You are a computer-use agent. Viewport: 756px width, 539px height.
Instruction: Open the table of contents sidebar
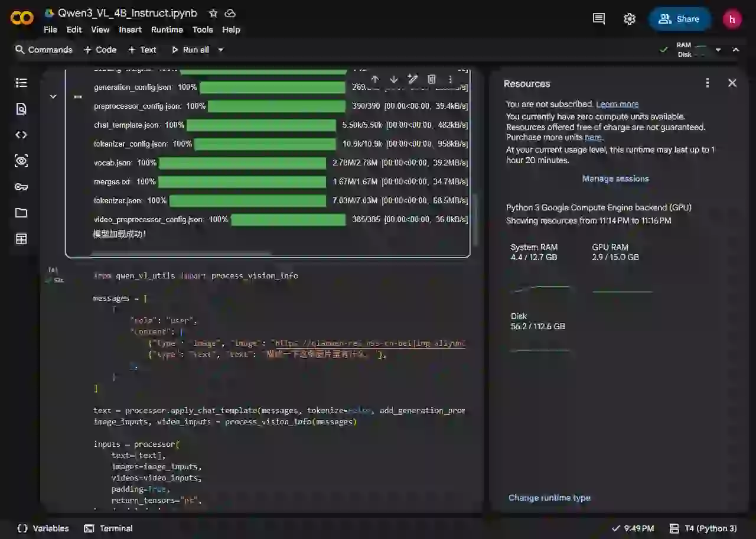click(x=21, y=83)
